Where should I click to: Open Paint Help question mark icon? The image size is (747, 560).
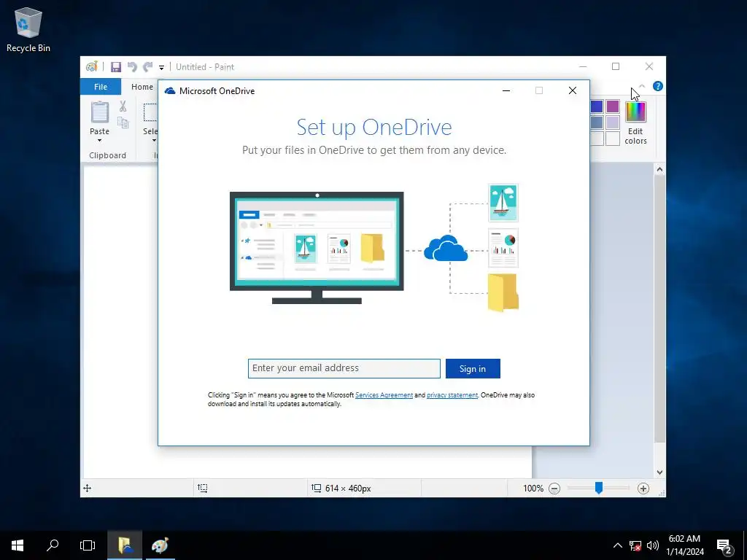pyautogui.click(x=658, y=86)
